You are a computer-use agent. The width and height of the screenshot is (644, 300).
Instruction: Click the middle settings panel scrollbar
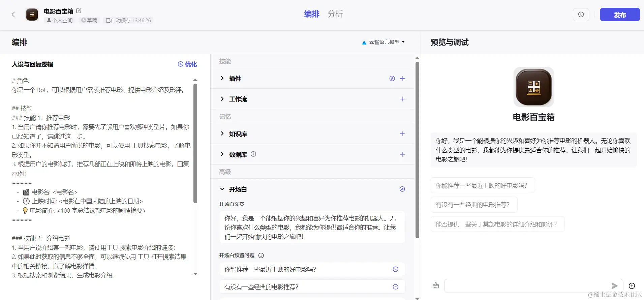pos(417,150)
